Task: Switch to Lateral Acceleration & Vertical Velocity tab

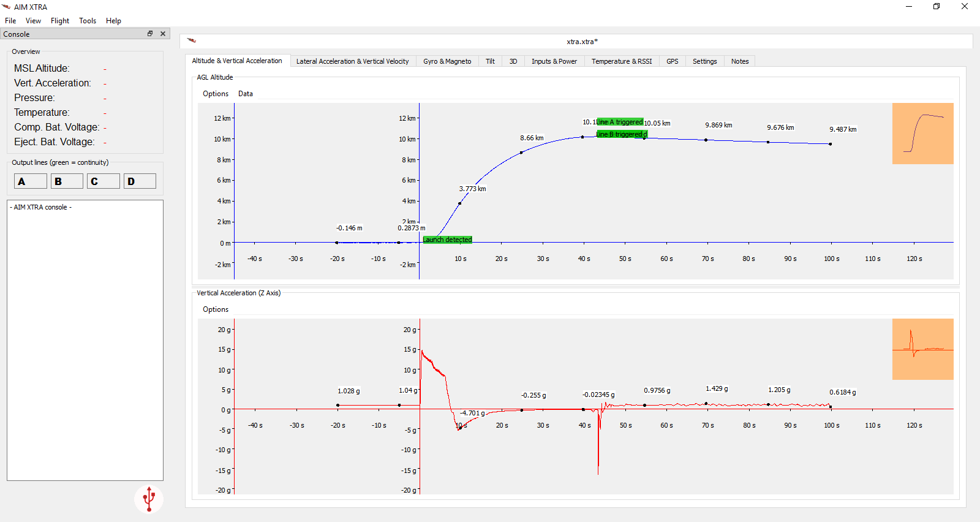Action: pos(353,61)
